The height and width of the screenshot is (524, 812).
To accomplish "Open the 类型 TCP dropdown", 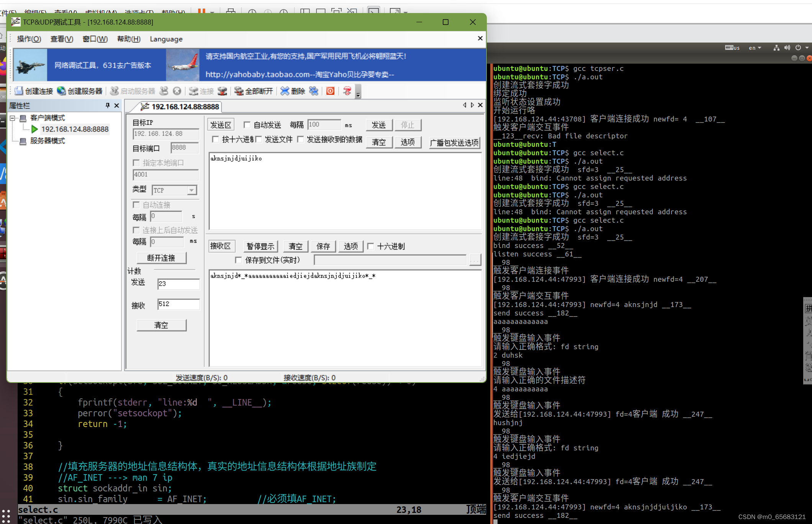I will (192, 190).
